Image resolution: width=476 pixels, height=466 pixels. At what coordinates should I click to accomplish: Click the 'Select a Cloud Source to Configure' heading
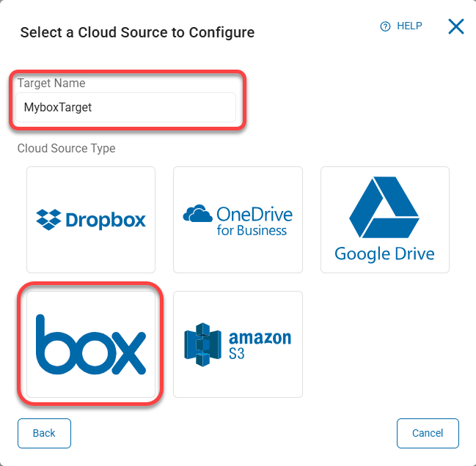pyautogui.click(x=137, y=32)
